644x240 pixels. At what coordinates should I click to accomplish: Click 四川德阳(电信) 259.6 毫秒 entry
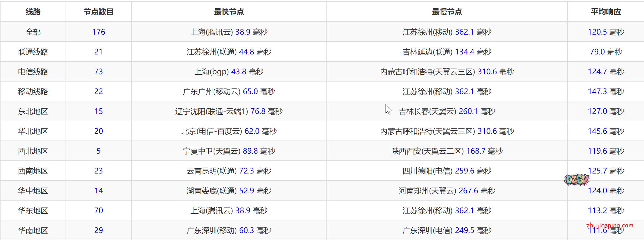(x=447, y=171)
